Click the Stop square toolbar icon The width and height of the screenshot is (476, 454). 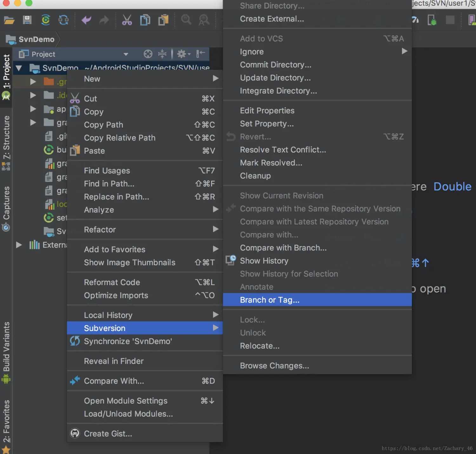[x=450, y=20]
